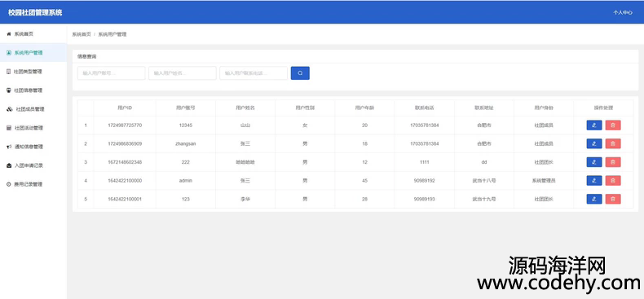Edit user row with account 12345
This screenshot has height=299, width=644.
click(x=594, y=125)
